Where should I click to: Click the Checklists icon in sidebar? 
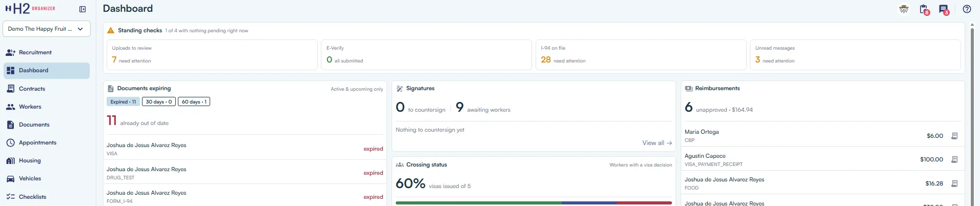[11, 197]
